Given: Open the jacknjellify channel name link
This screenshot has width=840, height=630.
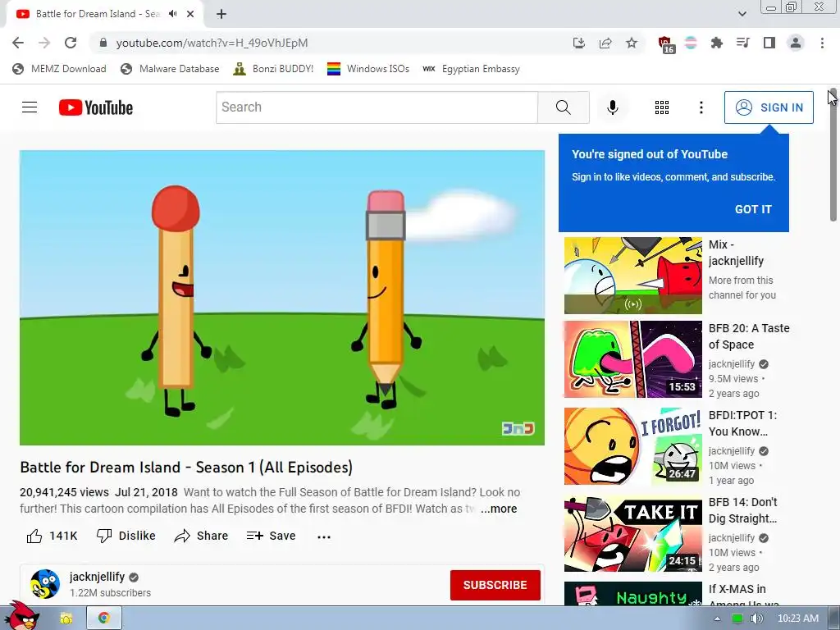Looking at the screenshot, I should [x=97, y=577].
